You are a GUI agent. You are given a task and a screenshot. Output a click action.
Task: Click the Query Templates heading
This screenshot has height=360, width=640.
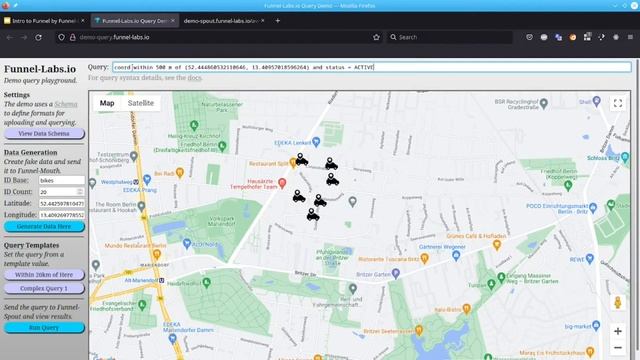31,245
